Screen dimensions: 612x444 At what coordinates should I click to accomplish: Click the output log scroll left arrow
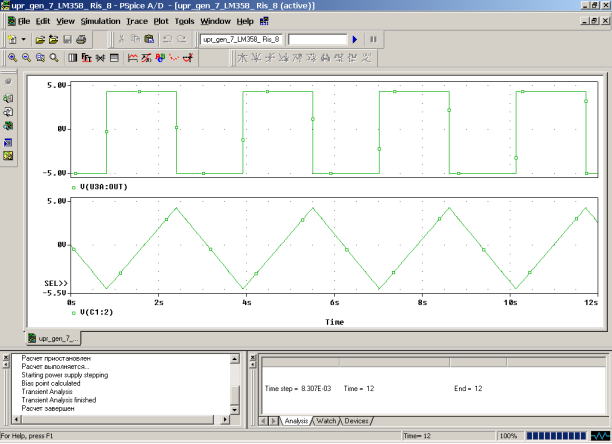[x=16, y=420]
